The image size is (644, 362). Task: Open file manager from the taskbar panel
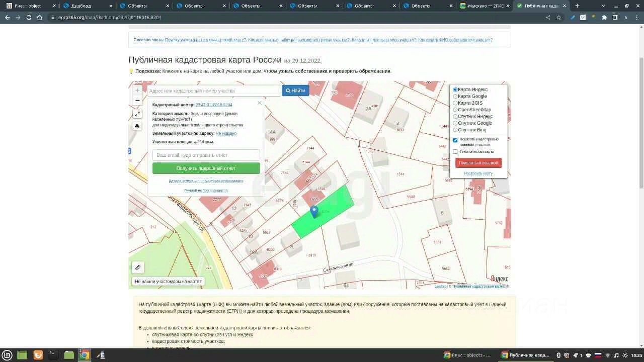tap(69, 355)
